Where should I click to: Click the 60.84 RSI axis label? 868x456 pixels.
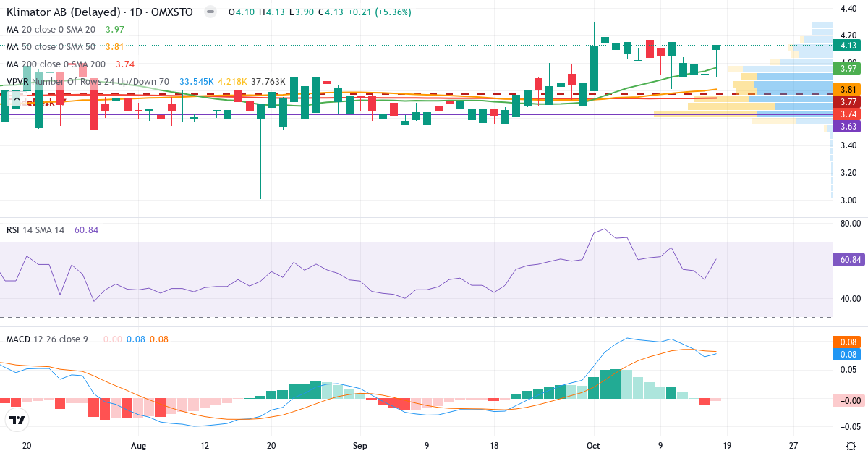click(x=848, y=260)
